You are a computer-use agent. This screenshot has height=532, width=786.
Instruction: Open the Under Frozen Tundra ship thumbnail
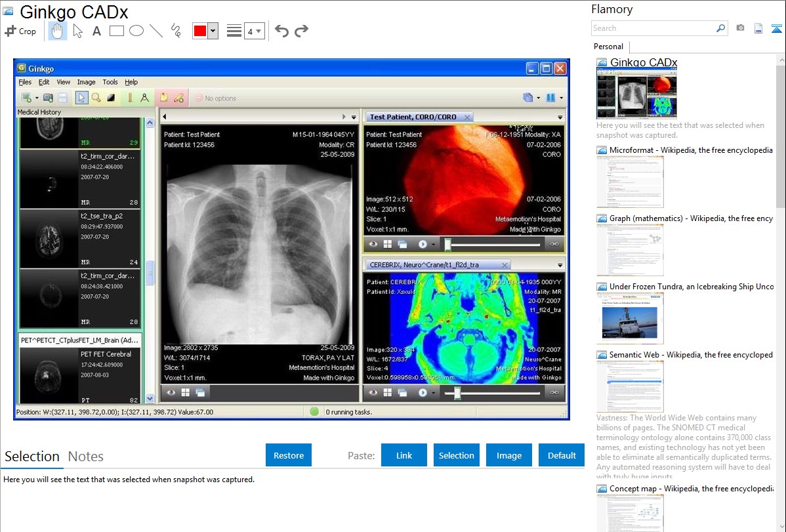coord(630,319)
